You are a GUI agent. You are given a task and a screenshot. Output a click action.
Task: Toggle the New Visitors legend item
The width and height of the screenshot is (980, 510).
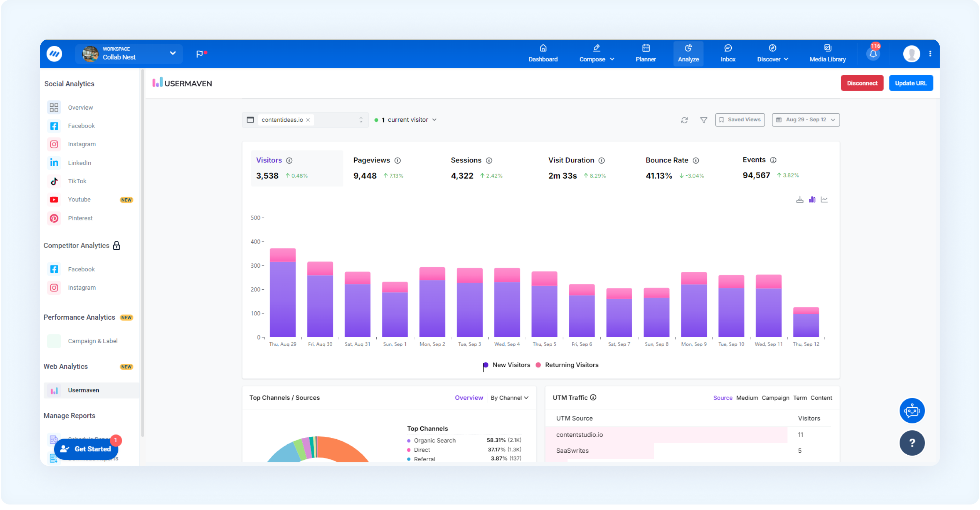[x=507, y=365]
